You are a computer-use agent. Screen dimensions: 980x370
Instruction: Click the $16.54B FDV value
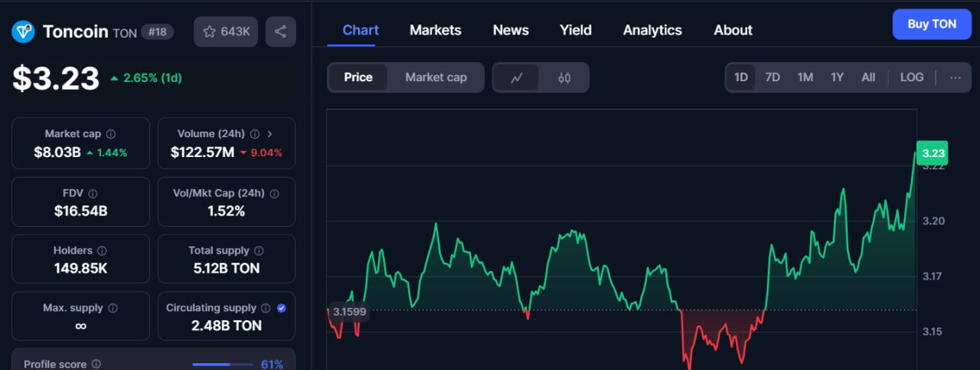(x=80, y=211)
